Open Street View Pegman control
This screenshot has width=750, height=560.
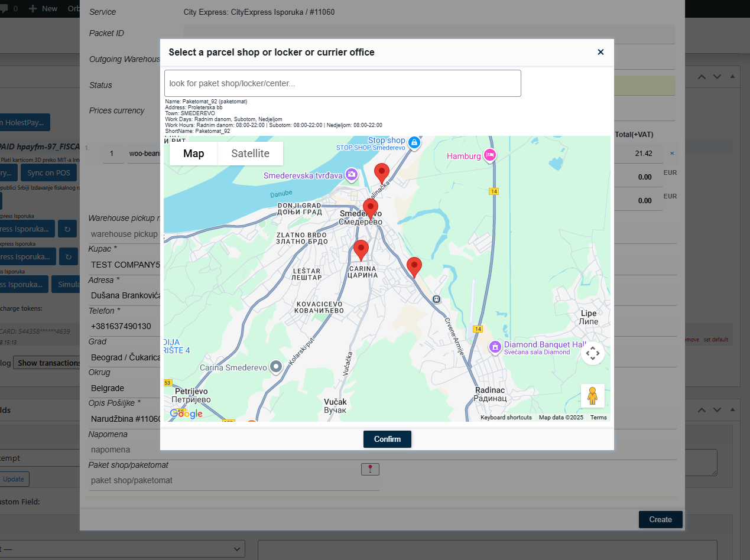(592, 396)
